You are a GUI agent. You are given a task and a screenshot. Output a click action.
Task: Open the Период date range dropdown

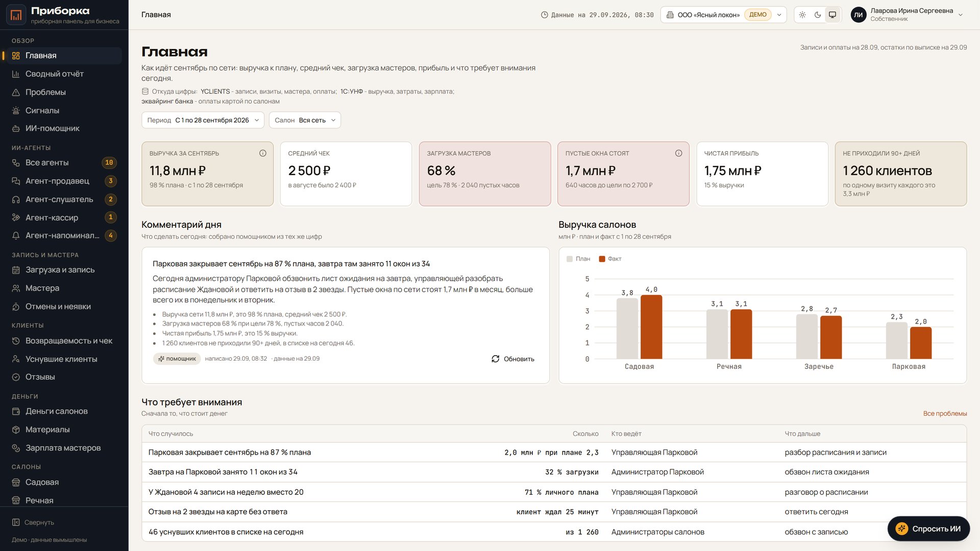pos(203,120)
